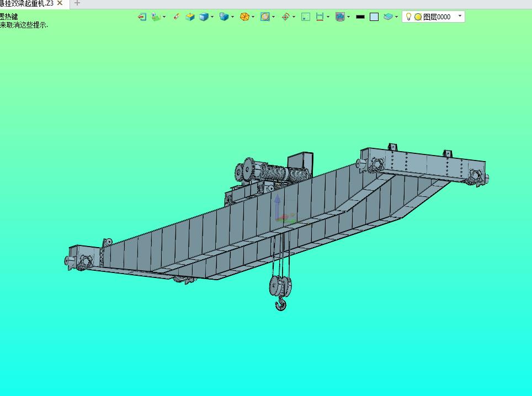Click the sketch plane display icon
The height and width of the screenshot is (396, 532).
pyautogui.click(x=156, y=17)
